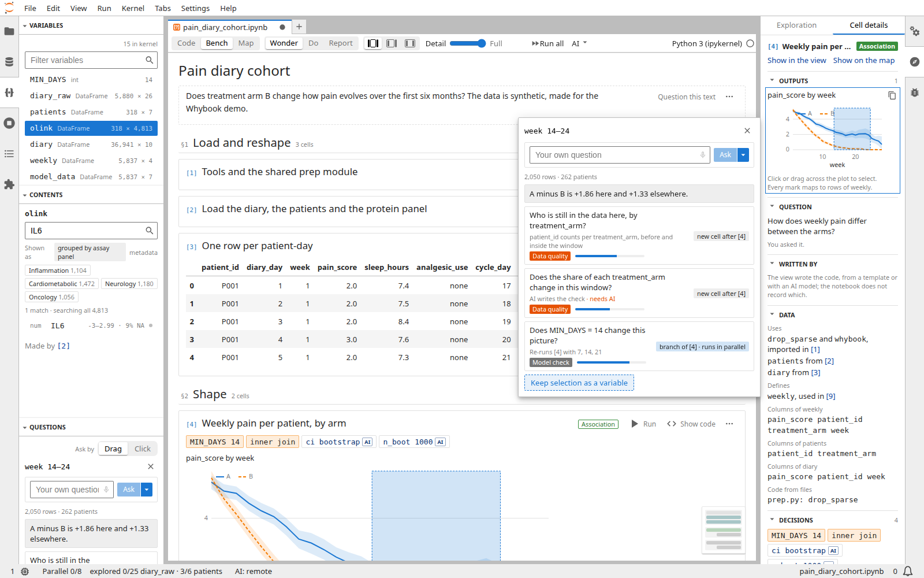
Task: Click the Model check progress bar
Action: click(611, 362)
